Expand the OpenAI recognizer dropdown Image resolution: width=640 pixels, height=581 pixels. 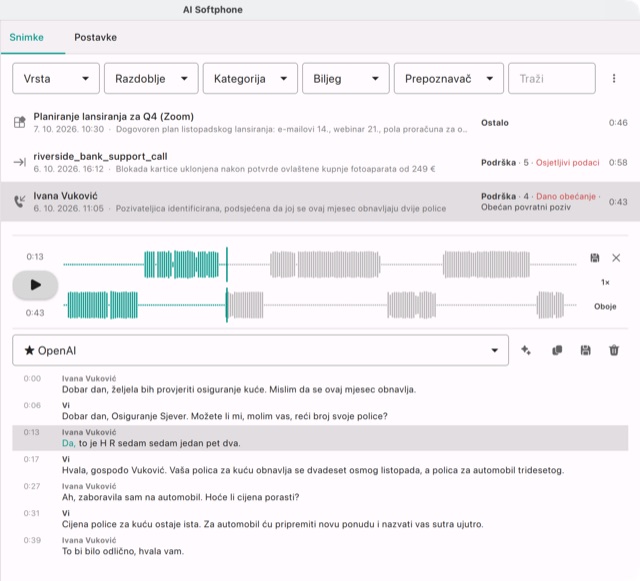tap(260, 350)
